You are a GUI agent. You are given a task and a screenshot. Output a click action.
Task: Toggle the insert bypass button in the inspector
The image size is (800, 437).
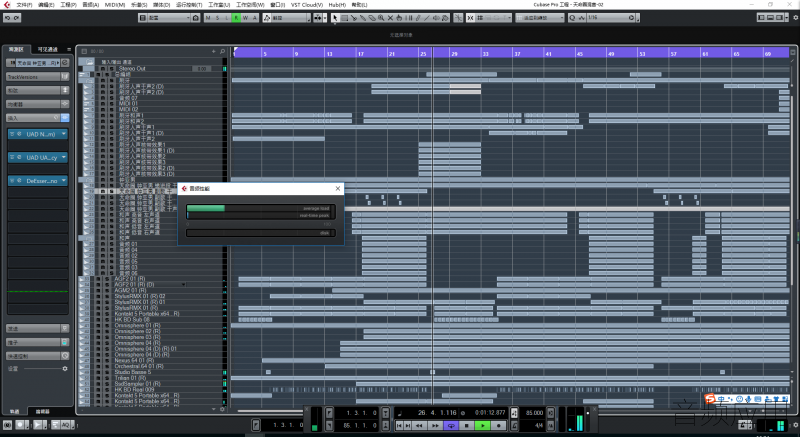click(56, 117)
